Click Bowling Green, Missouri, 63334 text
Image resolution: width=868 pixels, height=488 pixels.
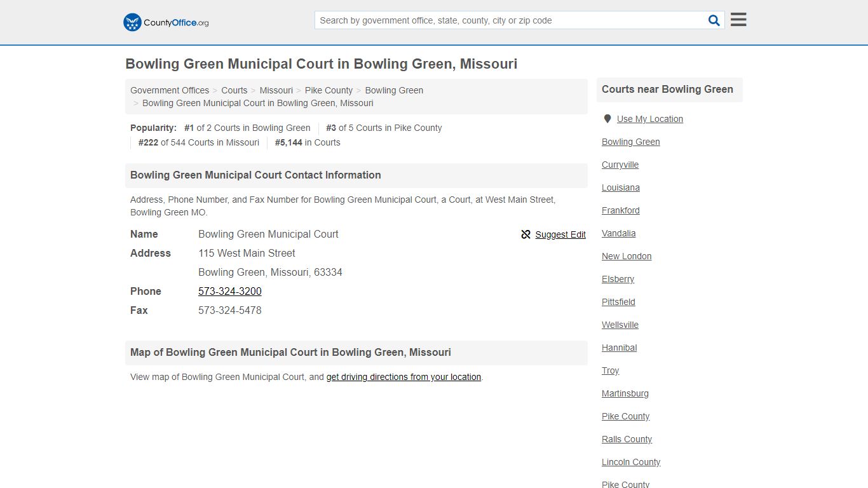pyautogui.click(x=270, y=272)
